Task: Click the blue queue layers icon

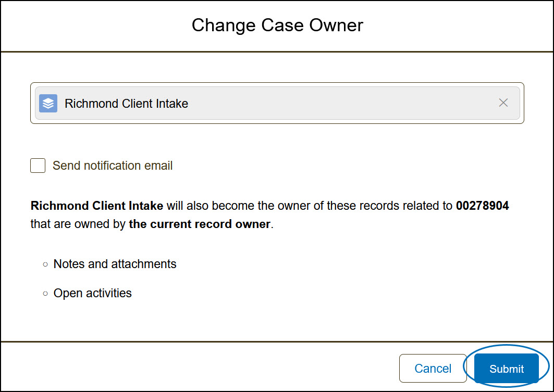Action: pos(48,104)
